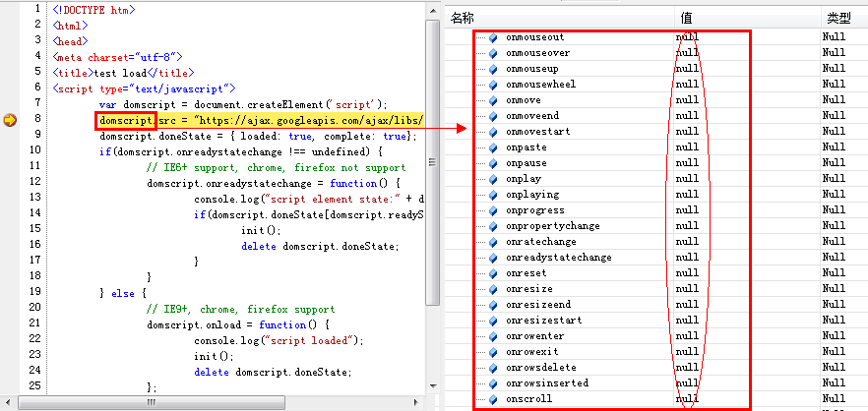Click the '<meta charset="utf-8">' line
868x411 pixels.
117,57
